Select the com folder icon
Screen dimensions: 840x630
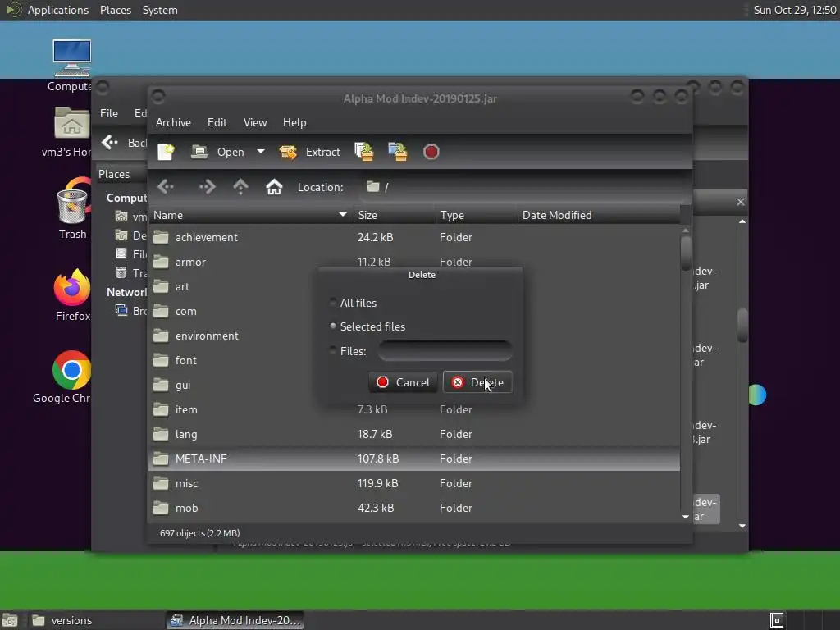[x=161, y=311]
